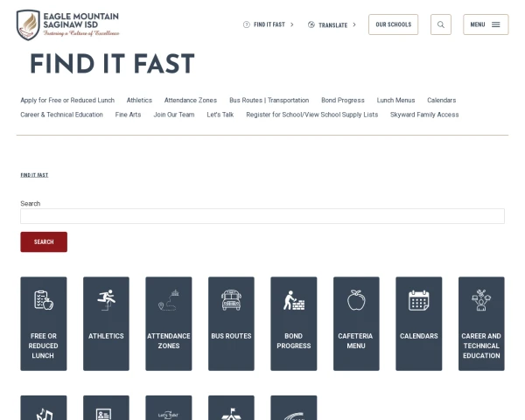The height and width of the screenshot is (420, 525).
Task: Click the hurdler Athletics icon
Action: click(106, 300)
